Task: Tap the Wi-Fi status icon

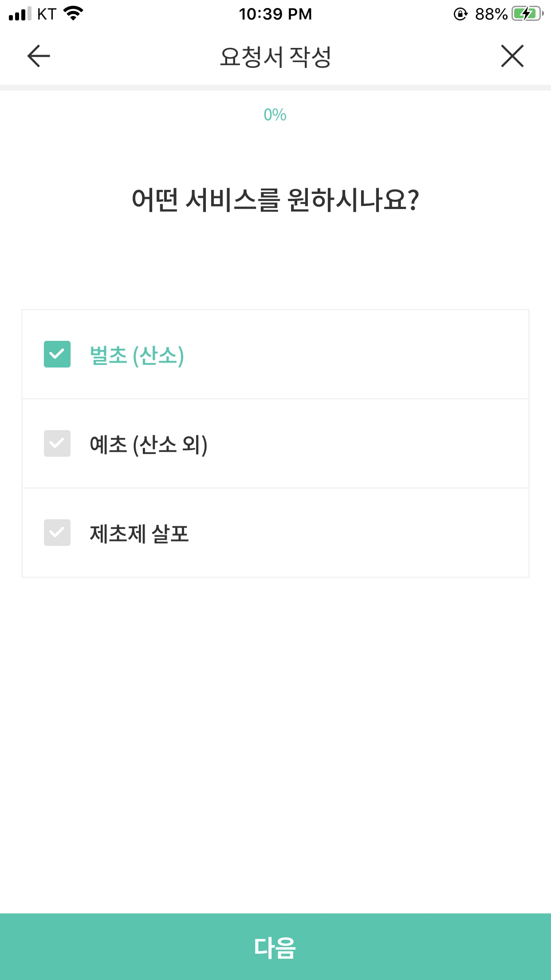Action: [x=74, y=13]
